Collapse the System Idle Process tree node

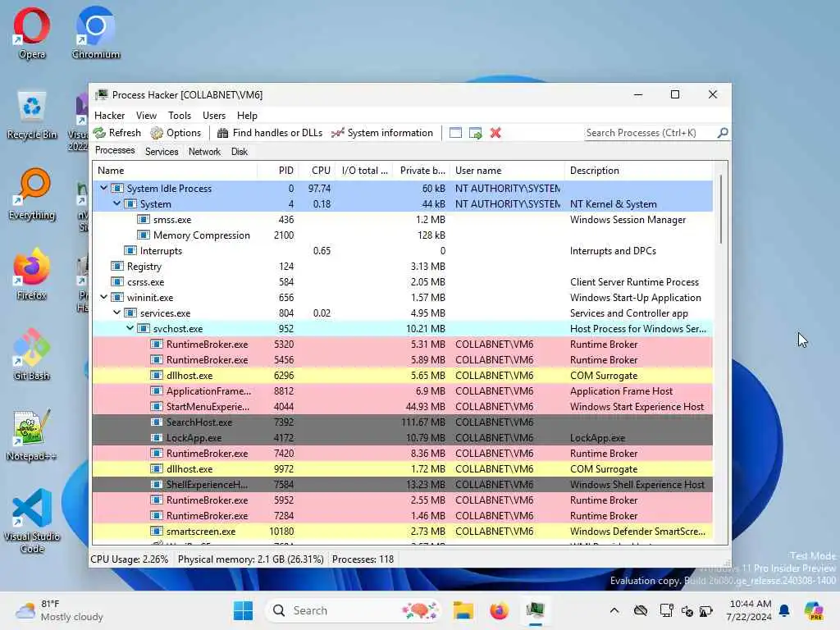104,188
